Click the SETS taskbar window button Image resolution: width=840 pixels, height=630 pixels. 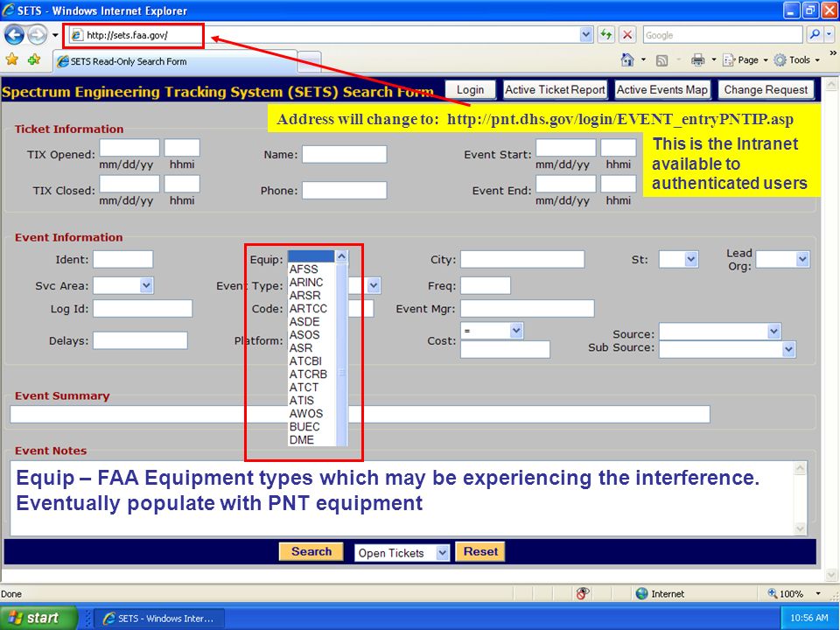[x=159, y=619]
